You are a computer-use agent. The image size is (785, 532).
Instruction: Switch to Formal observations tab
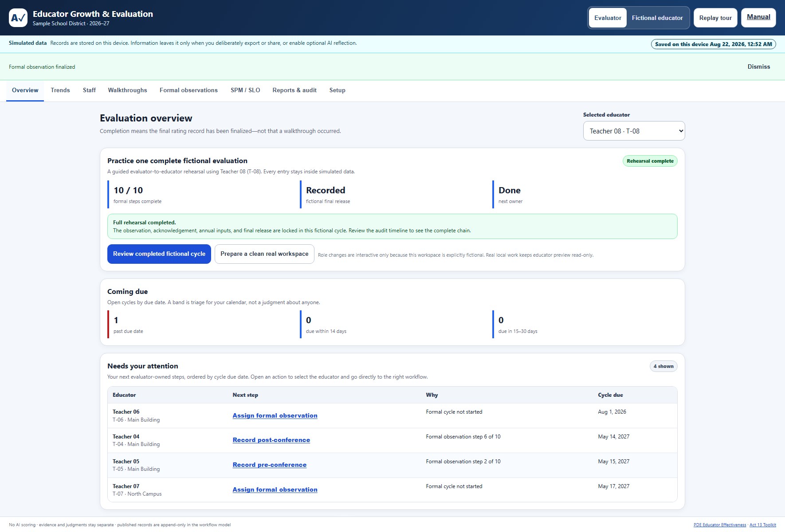(188, 90)
